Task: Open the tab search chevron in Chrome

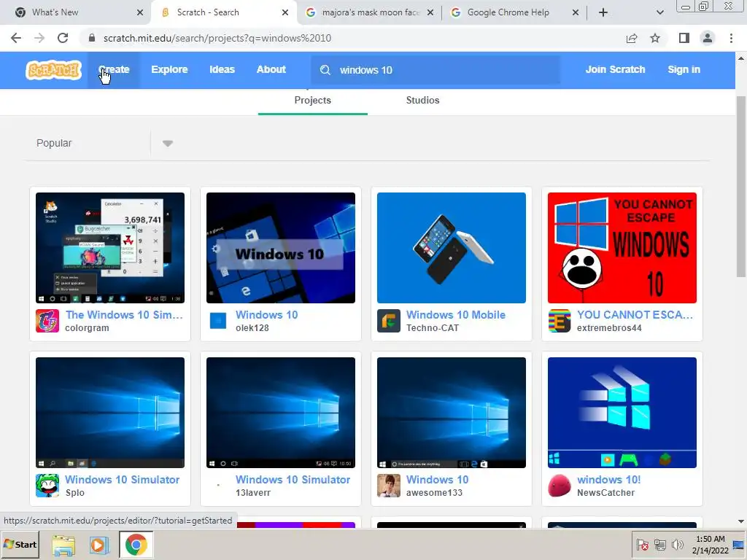Action: coord(659,12)
